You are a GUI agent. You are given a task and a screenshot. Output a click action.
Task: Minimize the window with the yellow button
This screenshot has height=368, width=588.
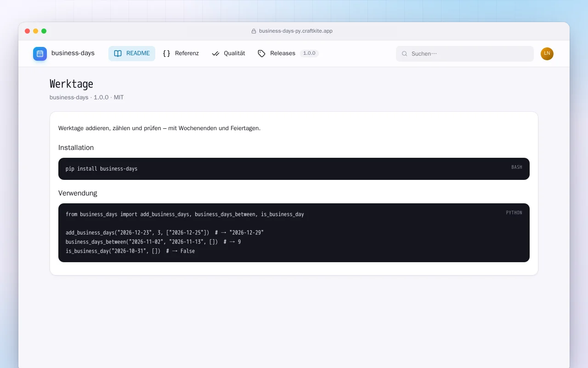click(x=36, y=31)
